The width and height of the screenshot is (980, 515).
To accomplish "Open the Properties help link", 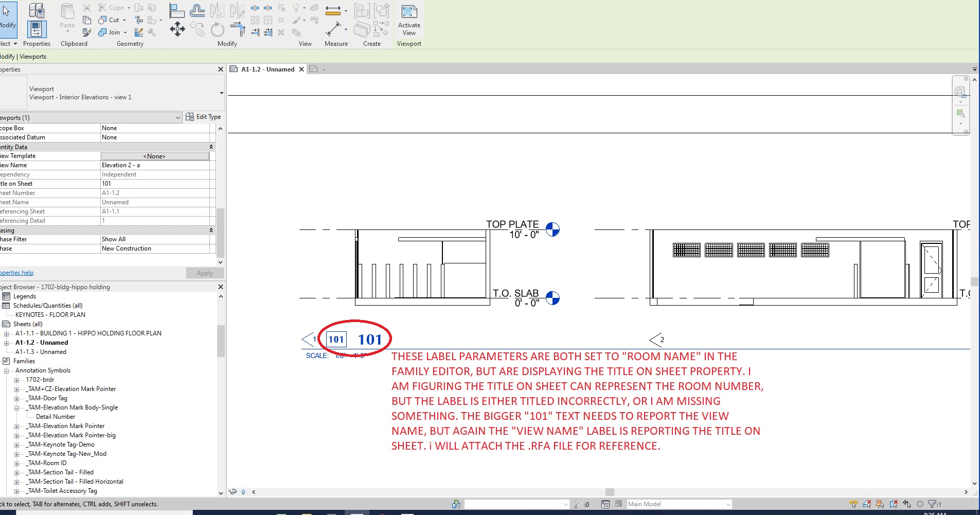I will [x=16, y=273].
